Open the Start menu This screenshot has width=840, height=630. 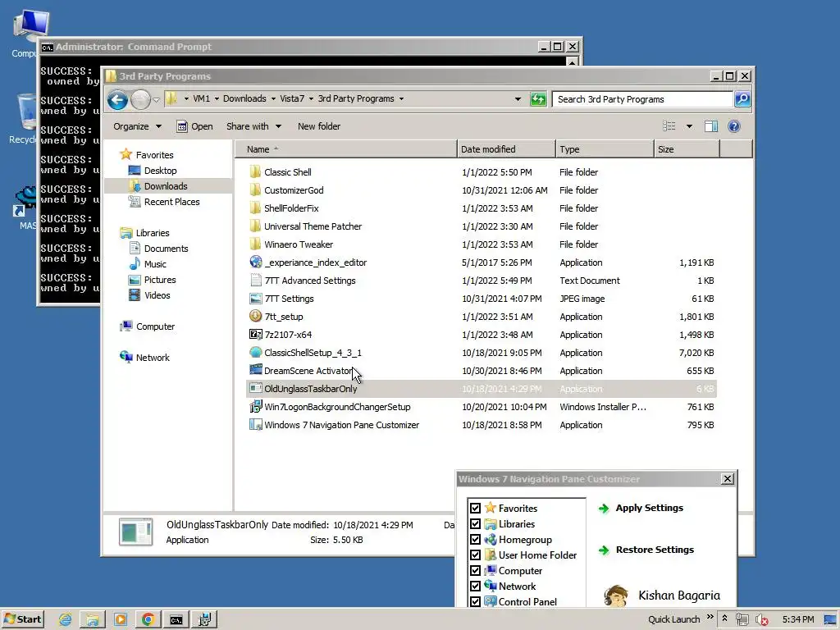(22, 620)
